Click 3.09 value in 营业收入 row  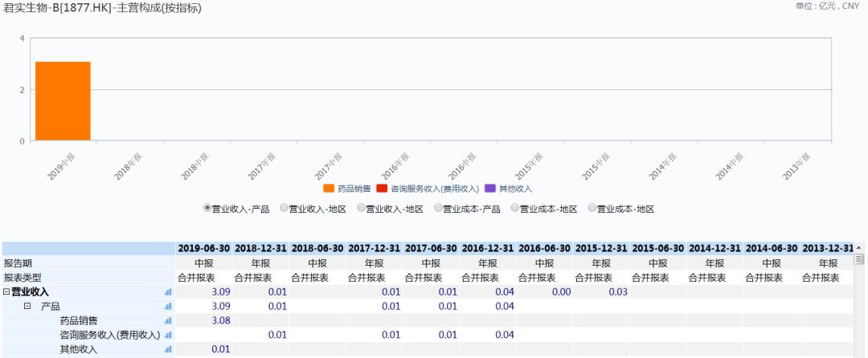click(221, 291)
